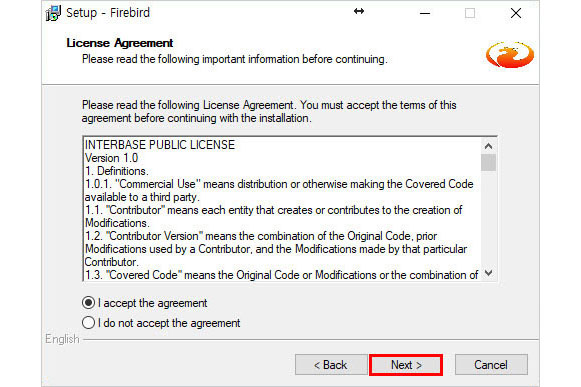
Task: Click the license scrollbar down arrow
Action: point(488,273)
